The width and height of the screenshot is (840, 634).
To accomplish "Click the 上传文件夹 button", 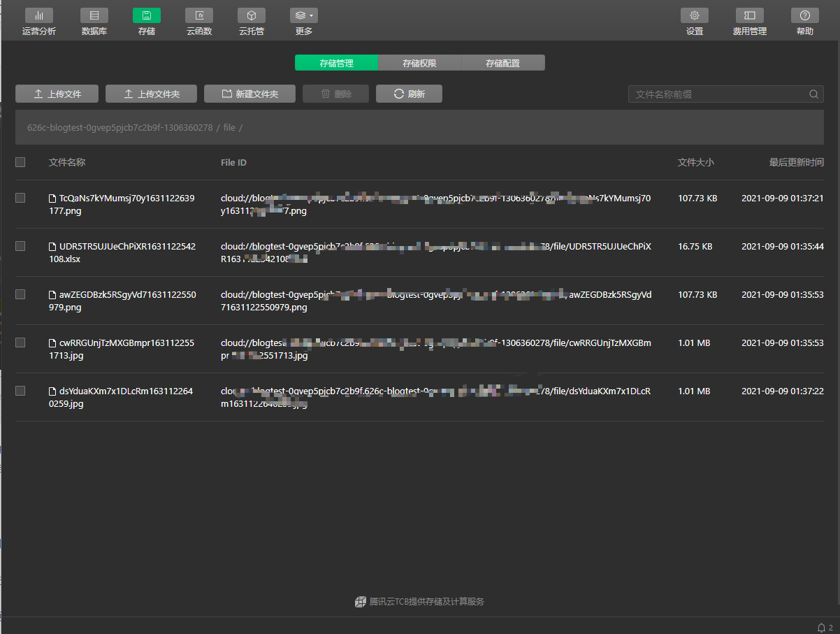I will (x=152, y=94).
